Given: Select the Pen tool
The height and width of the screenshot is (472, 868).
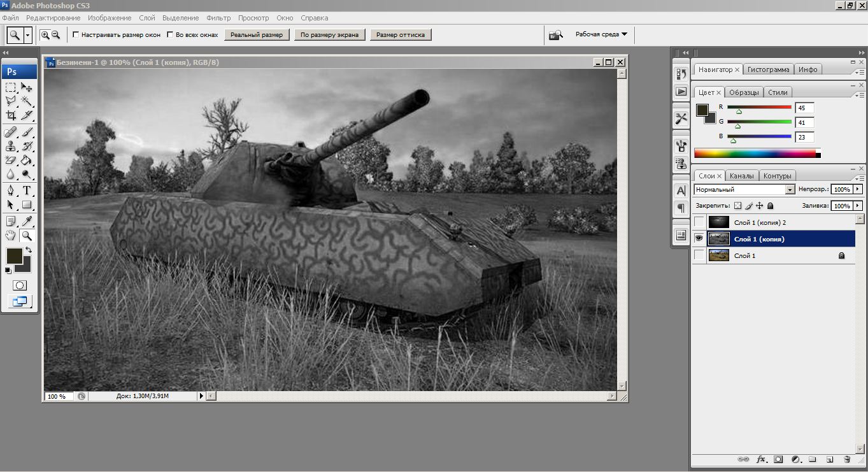Looking at the screenshot, I should [11, 191].
